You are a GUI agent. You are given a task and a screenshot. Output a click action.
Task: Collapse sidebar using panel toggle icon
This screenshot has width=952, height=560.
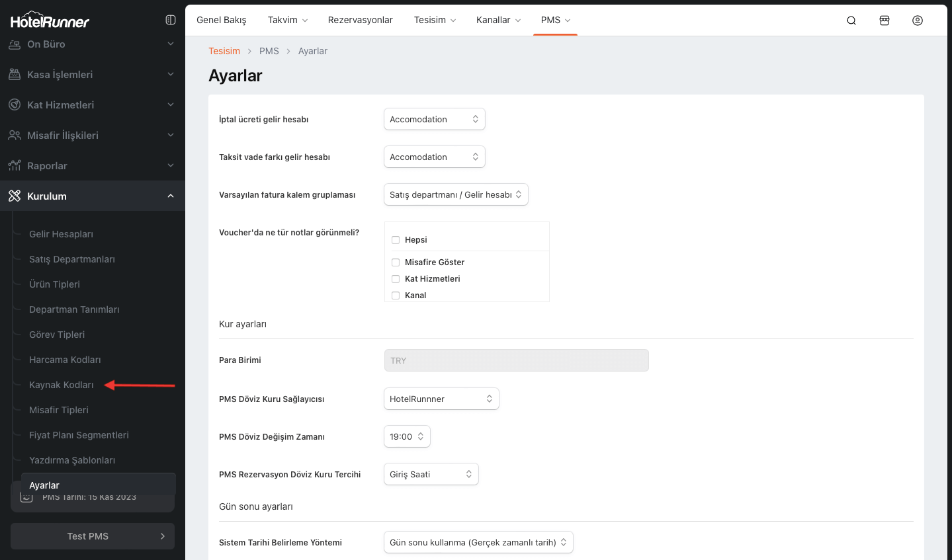171,20
